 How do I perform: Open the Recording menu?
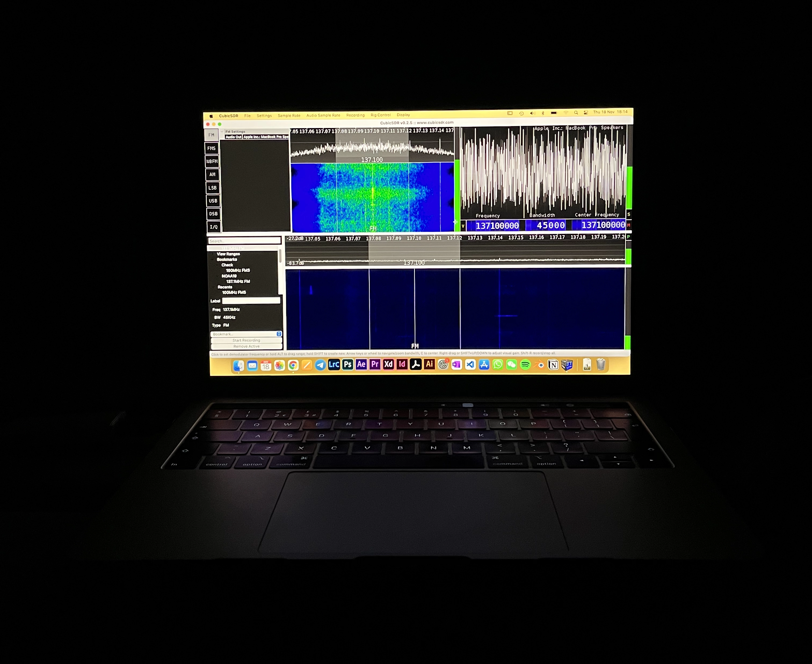[x=356, y=115]
